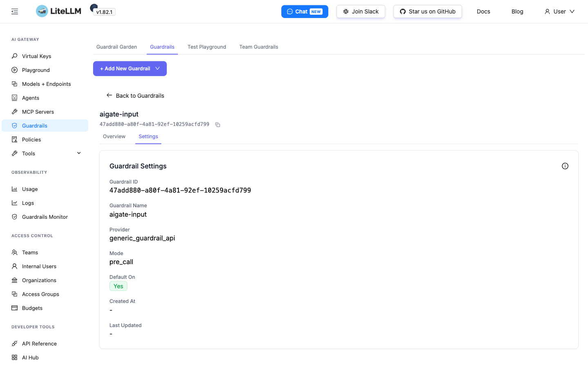Image resolution: width=588 pixels, height=368 pixels.
Task: Collapse the sidebar with the menu icon
Action: coord(15,11)
